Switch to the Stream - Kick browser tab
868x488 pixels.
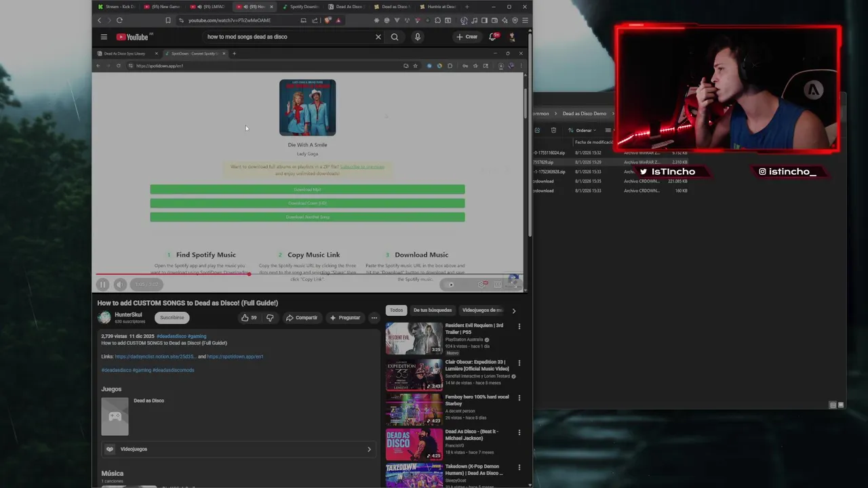coord(117,7)
